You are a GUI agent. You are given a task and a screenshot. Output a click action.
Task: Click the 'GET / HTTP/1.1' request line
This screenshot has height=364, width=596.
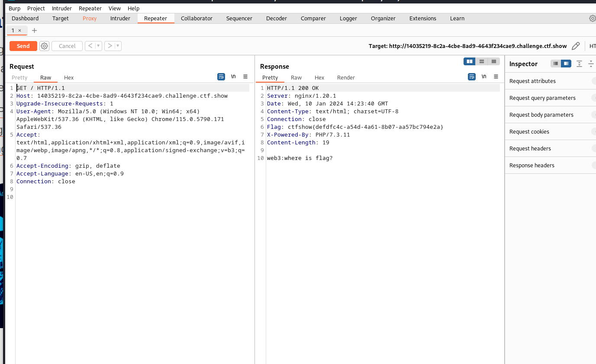[x=41, y=88]
